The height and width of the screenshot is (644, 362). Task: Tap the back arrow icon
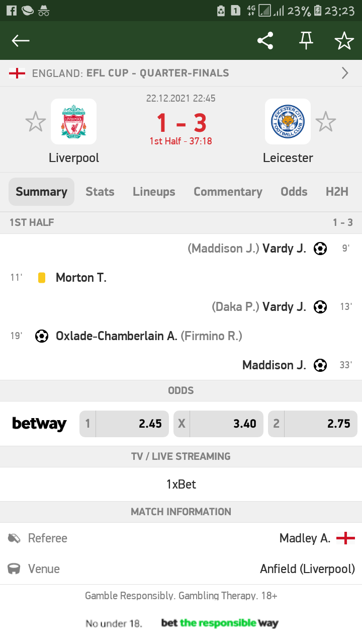[x=21, y=41]
